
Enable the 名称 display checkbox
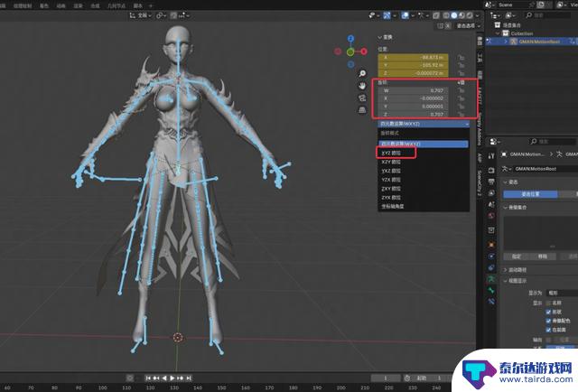tap(548, 303)
